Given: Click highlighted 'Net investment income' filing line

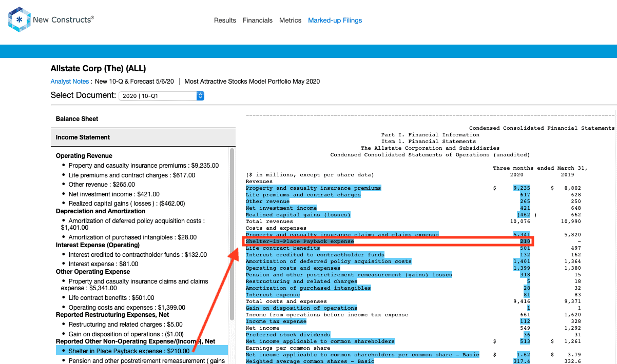Looking at the screenshot, I should point(281,208).
